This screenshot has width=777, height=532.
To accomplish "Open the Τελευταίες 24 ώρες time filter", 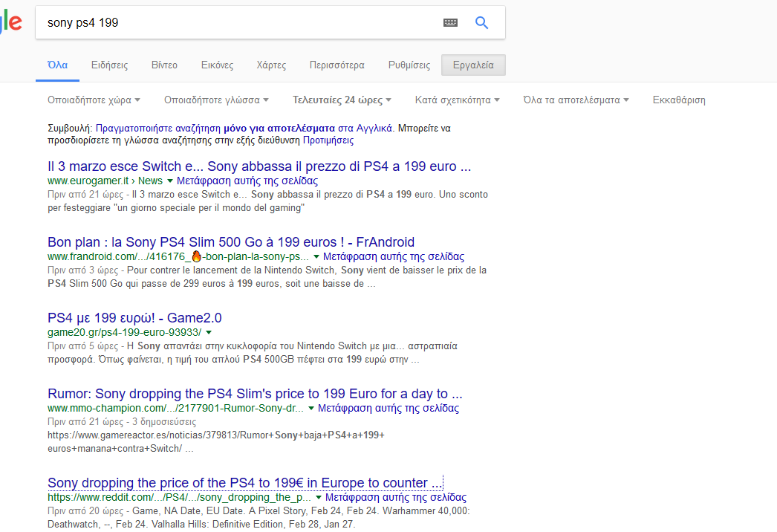I will 342,100.
